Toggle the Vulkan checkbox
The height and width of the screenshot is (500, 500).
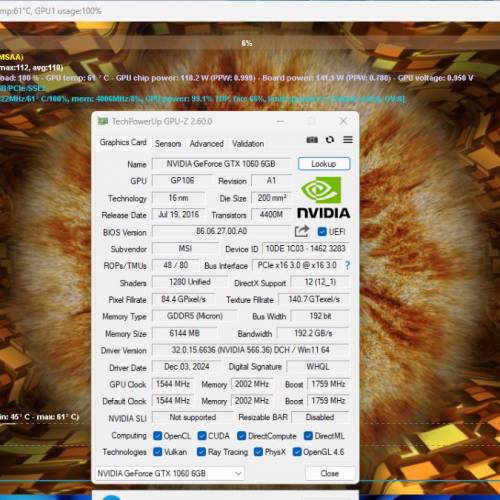157,452
